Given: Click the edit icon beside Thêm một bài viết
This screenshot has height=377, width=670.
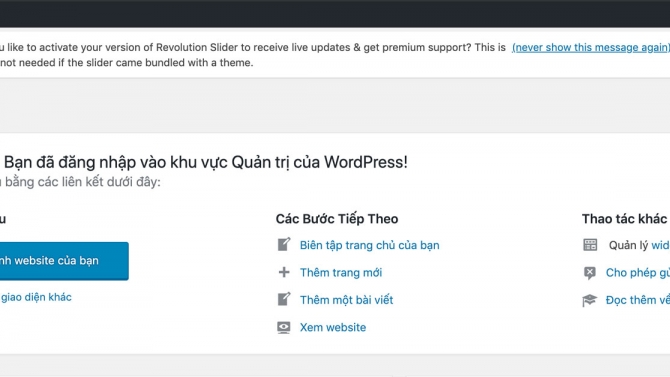Looking at the screenshot, I should coord(284,299).
